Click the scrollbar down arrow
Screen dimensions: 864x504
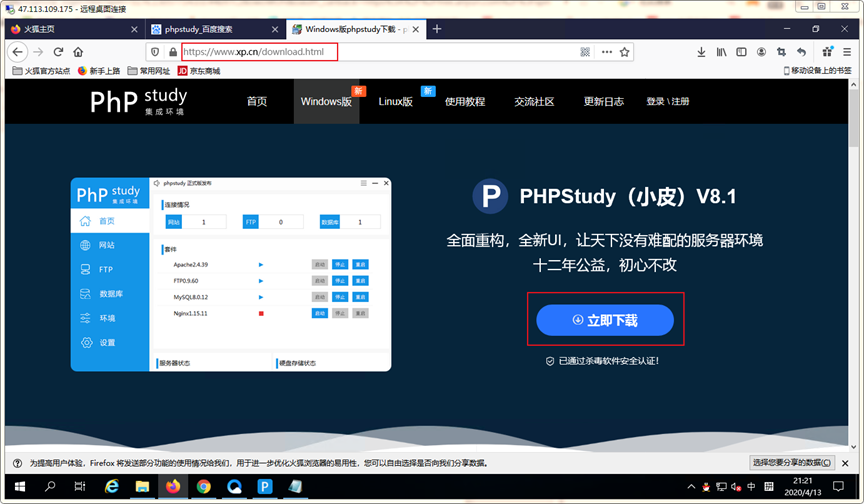pos(854,447)
